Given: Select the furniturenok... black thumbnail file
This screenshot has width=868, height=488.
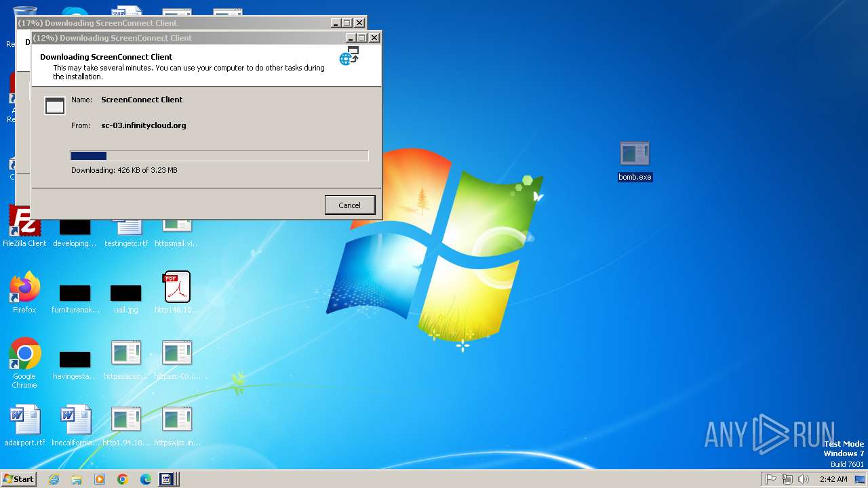Looking at the screenshot, I should [75, 298].
